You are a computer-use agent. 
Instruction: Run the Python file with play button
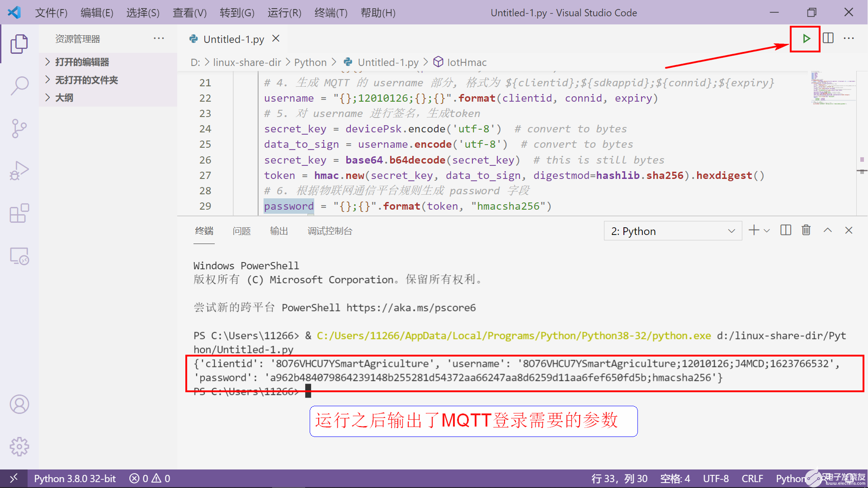[x=806, y=39]
